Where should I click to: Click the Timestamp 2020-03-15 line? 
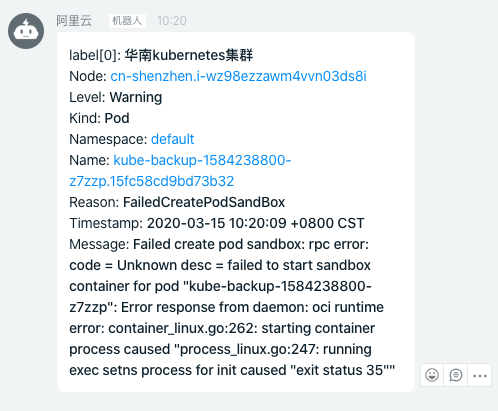coord(217,223)
